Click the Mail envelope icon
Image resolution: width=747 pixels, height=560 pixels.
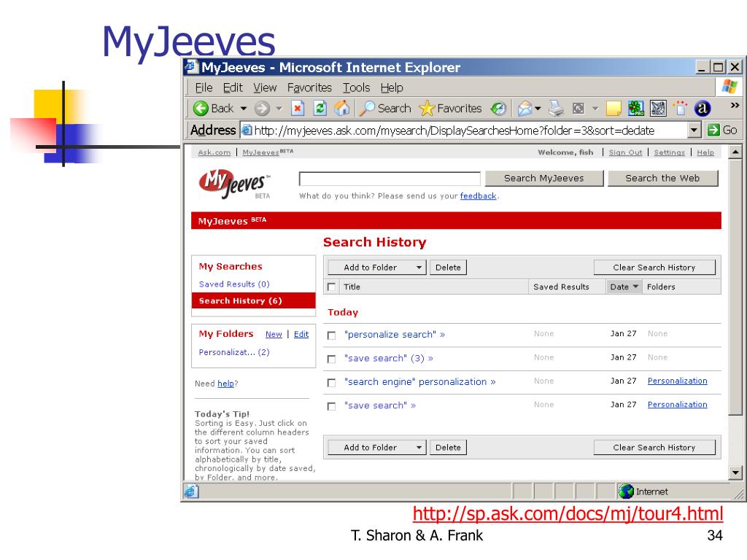(x=525, y=109)
